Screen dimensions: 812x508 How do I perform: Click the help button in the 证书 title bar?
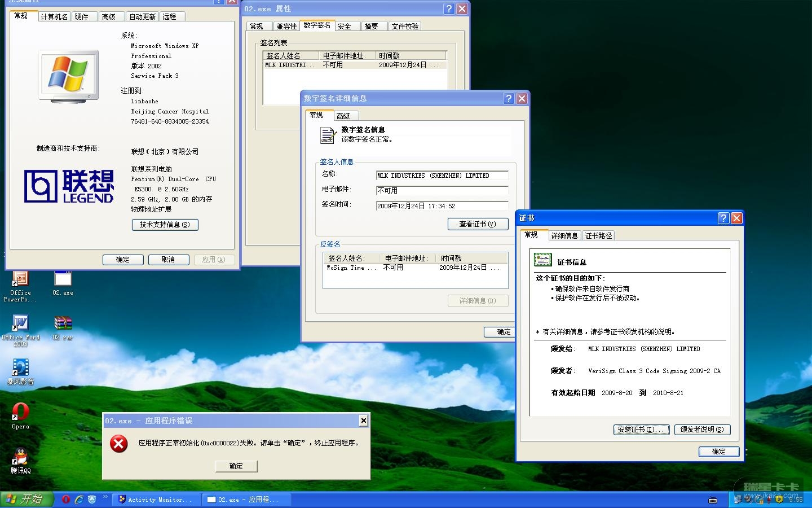click(723, 218)
